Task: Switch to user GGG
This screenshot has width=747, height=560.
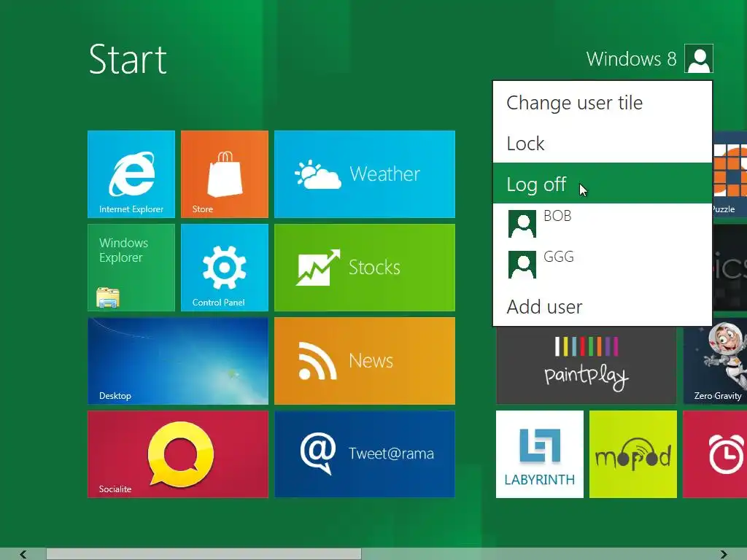Action: coord(602,264)
